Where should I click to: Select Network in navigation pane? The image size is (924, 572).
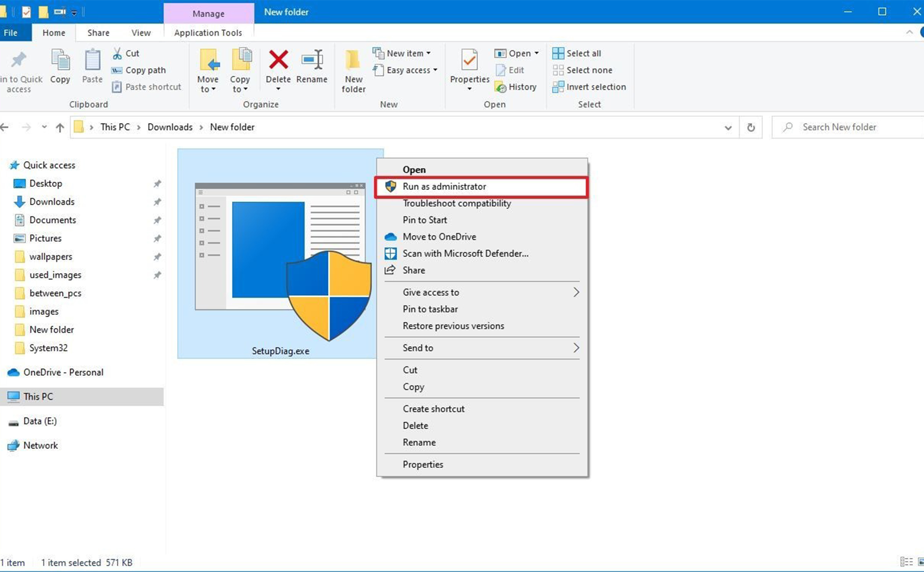coord(41,445)
